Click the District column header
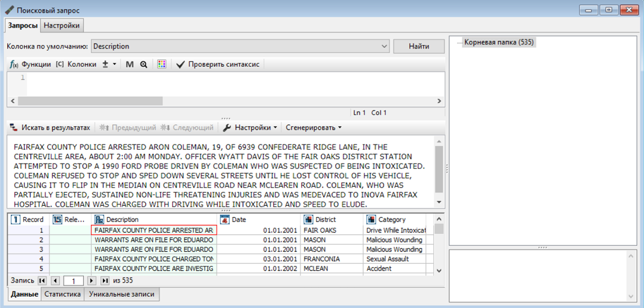 [333, 220]
